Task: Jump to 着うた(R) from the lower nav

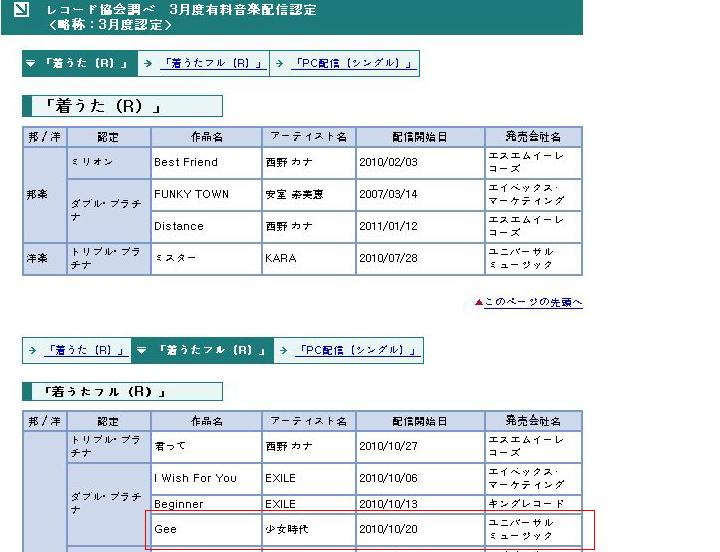Action: [x=84, y=351]
